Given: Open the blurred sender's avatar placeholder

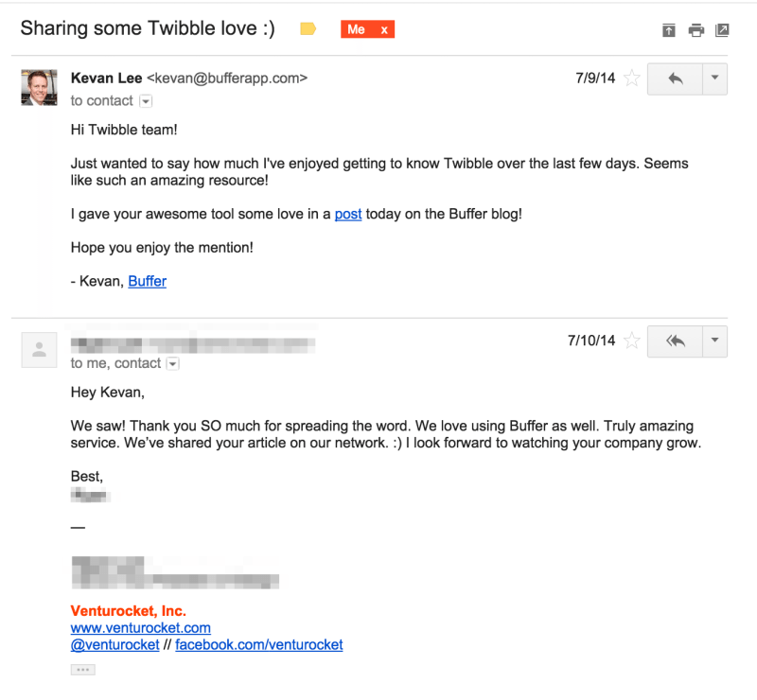Looking at the screenshot, I should (39, 349).
